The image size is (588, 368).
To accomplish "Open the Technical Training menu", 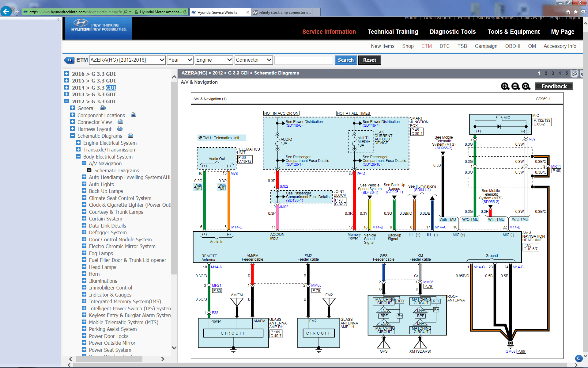I will pyautogui.click(x=393, y=32).
